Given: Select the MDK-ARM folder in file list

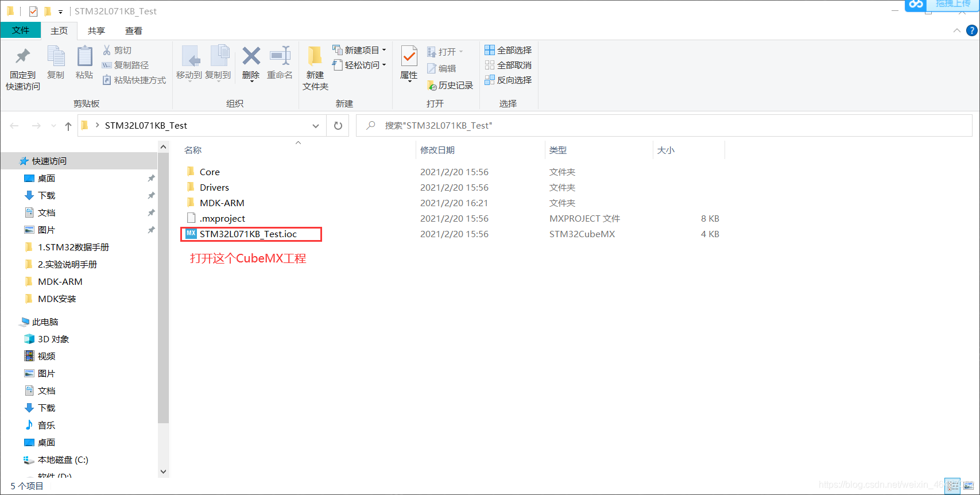Looking at the screenshot, I should pos(215,203).
